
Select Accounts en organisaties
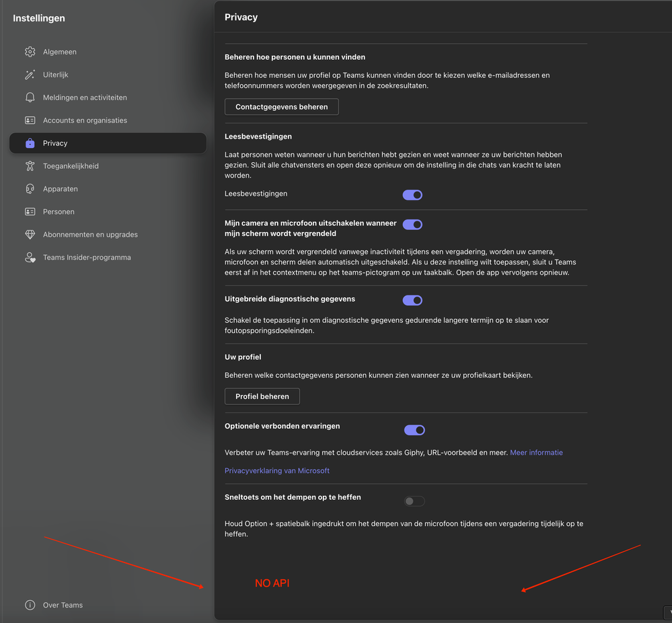coord(108,120)
